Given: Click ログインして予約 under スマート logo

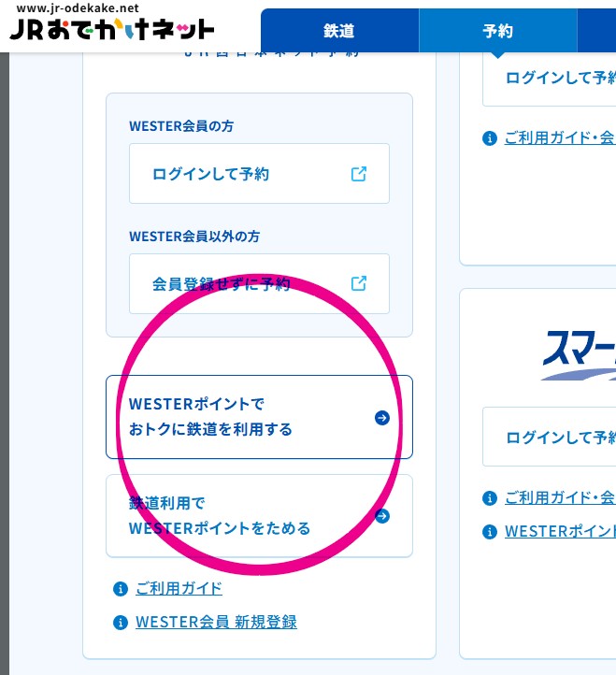Looking at the screenshot, I should click(550, 437).
